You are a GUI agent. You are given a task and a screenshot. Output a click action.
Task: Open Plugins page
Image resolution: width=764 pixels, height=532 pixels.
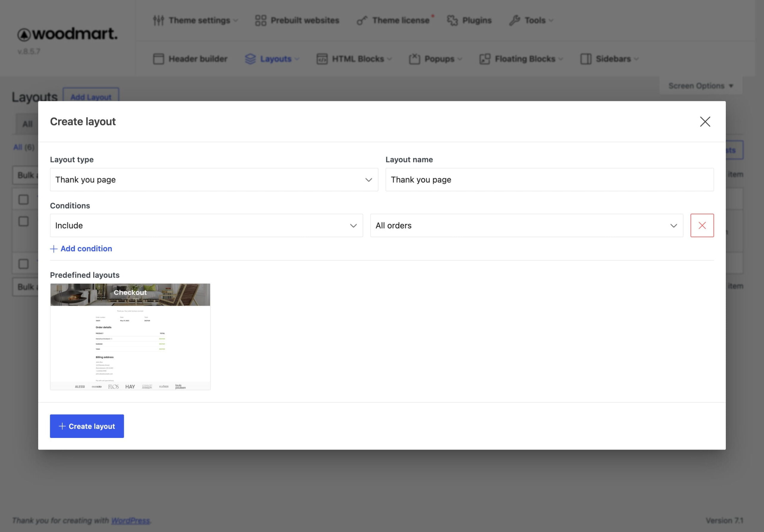469,20
